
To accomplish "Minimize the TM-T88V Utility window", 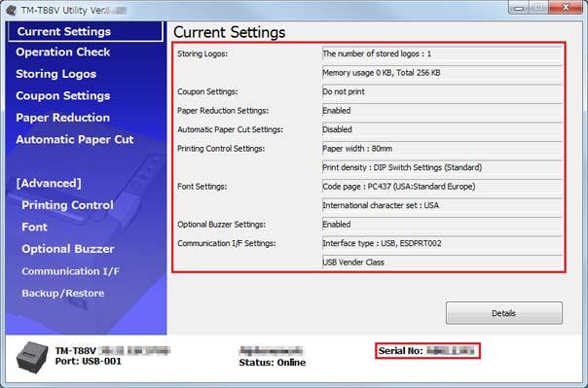I will pos(519,8).
